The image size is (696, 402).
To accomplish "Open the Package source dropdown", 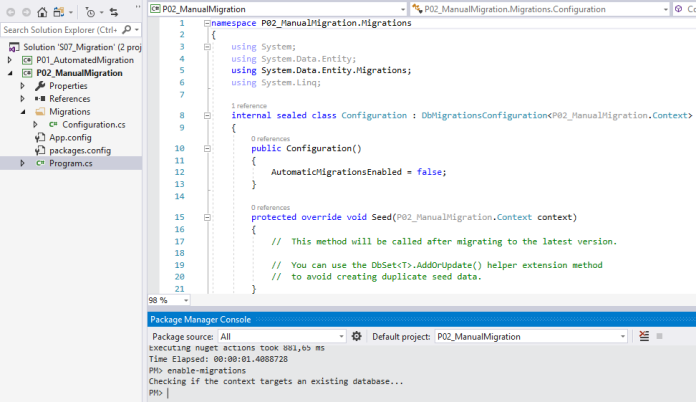I will 340,337.
